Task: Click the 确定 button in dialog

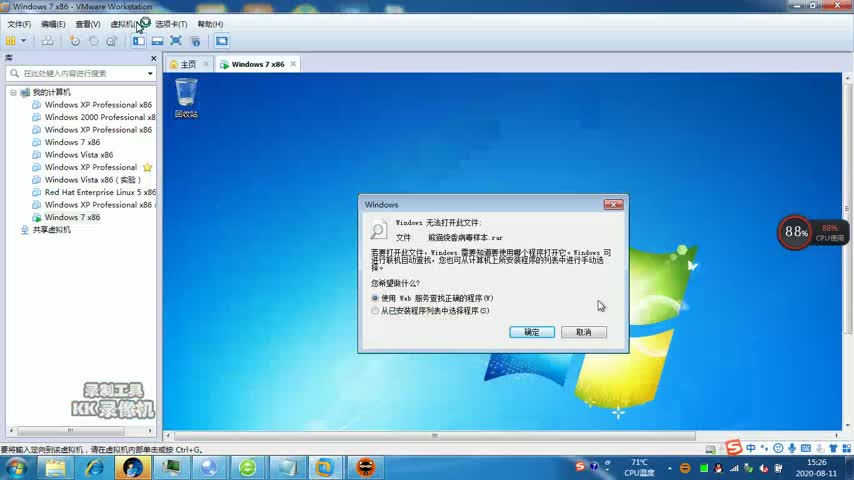Action: coord(532,332)
